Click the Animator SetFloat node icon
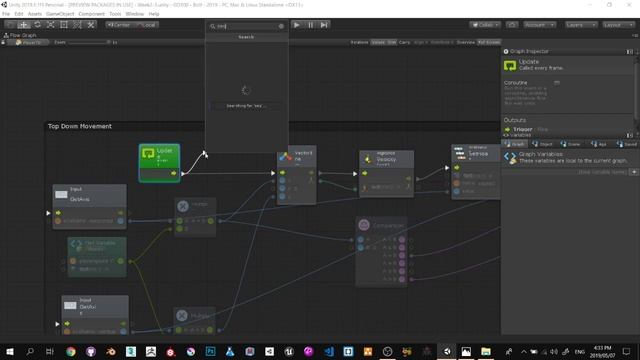The image size is (640, 360). [460, 153]
